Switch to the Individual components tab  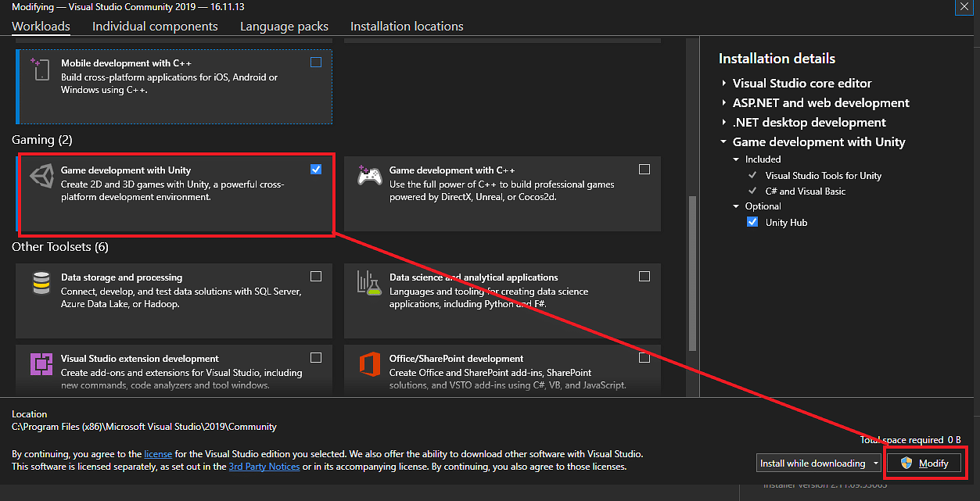click(x=155, y=26)
